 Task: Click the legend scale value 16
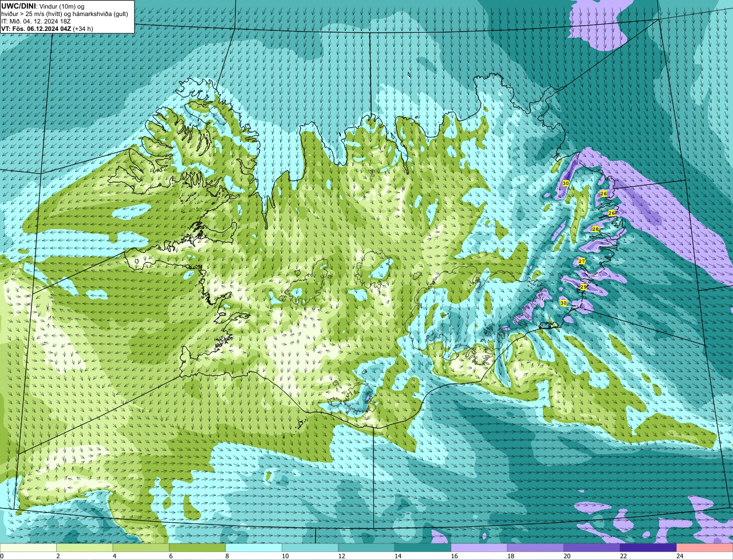click(x=453, y=556)
